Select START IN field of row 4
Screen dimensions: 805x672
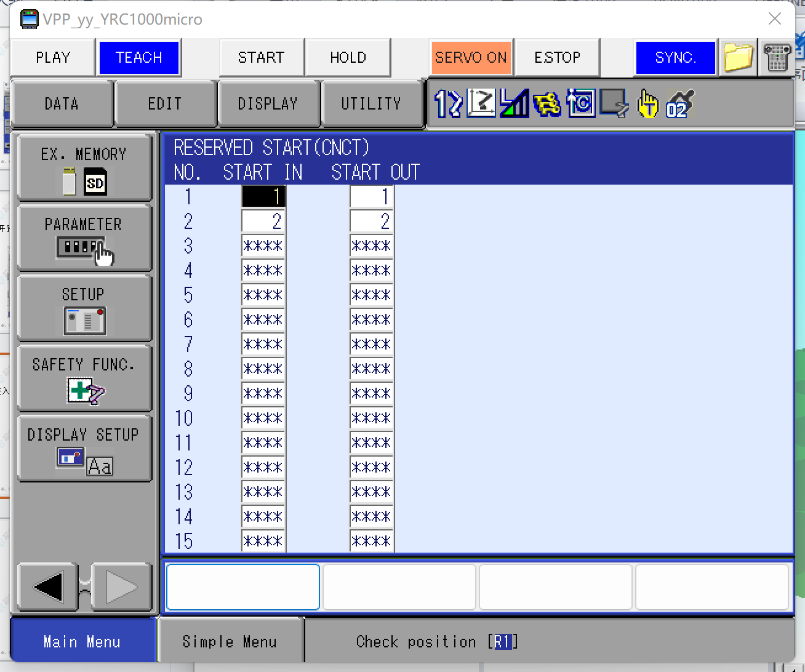tap(263, 270)
